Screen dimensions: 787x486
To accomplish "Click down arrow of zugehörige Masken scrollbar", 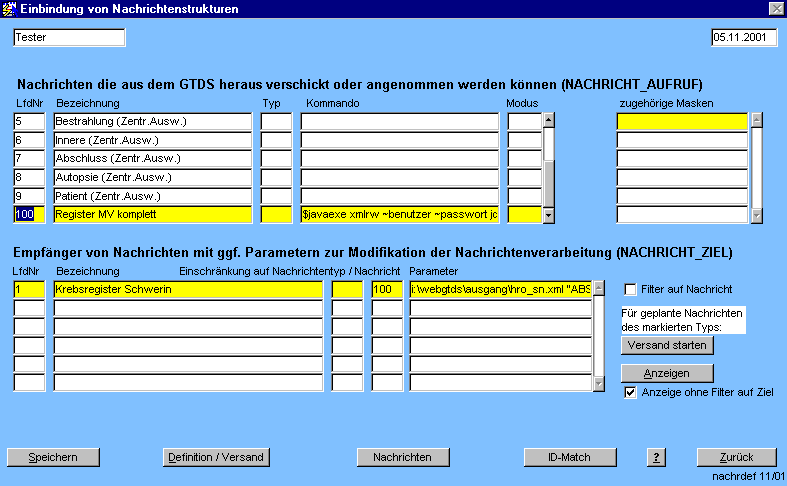I will (x=757, y=215).
